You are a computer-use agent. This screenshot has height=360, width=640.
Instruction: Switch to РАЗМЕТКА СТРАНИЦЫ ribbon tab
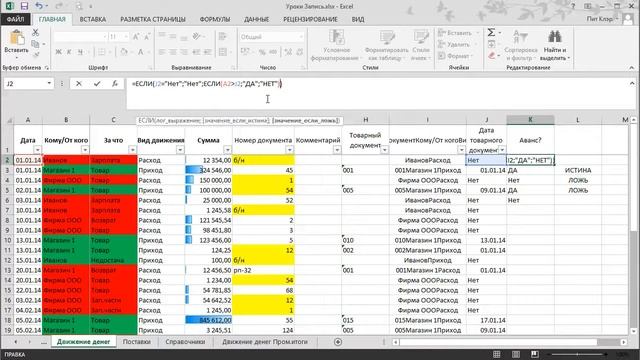tap(153, 19)
